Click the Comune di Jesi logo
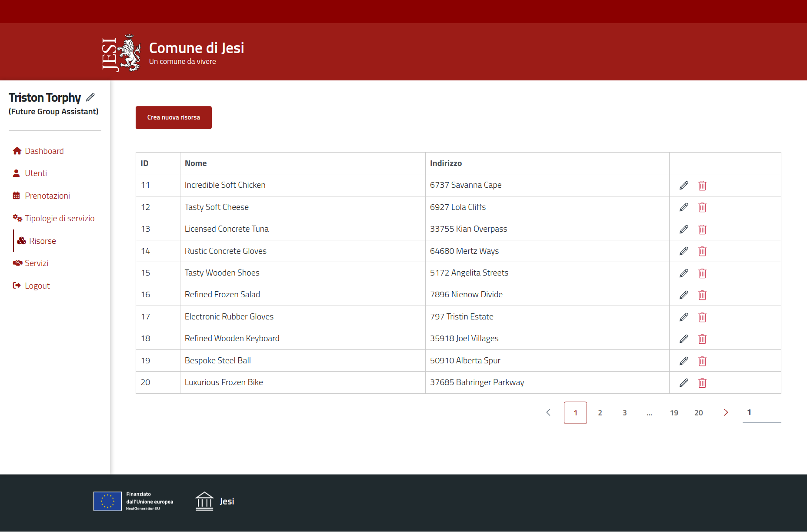 (x=121, y=53)
